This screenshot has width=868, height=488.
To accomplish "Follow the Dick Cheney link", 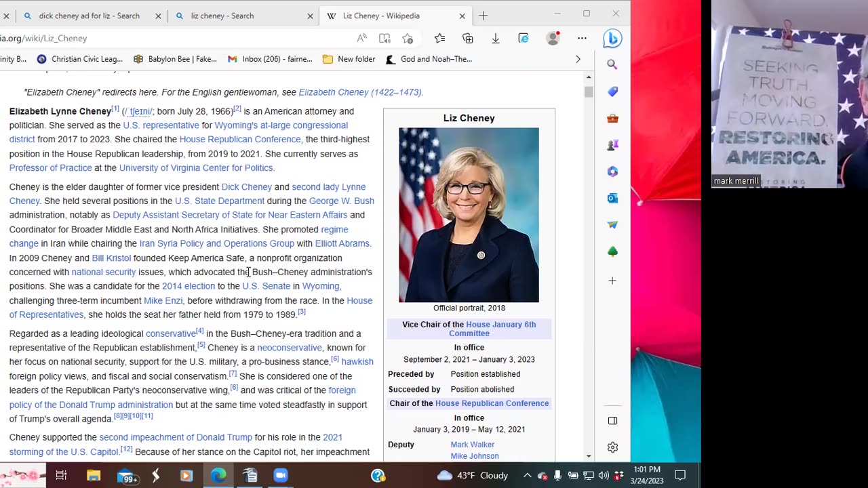I will [x=247, y=187].
